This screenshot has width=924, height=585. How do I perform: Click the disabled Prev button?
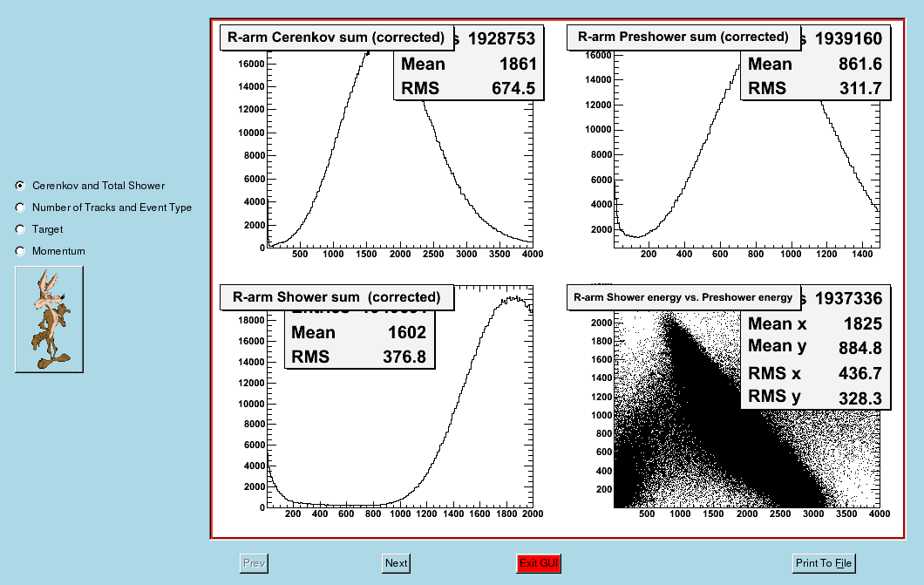point(254,563)
